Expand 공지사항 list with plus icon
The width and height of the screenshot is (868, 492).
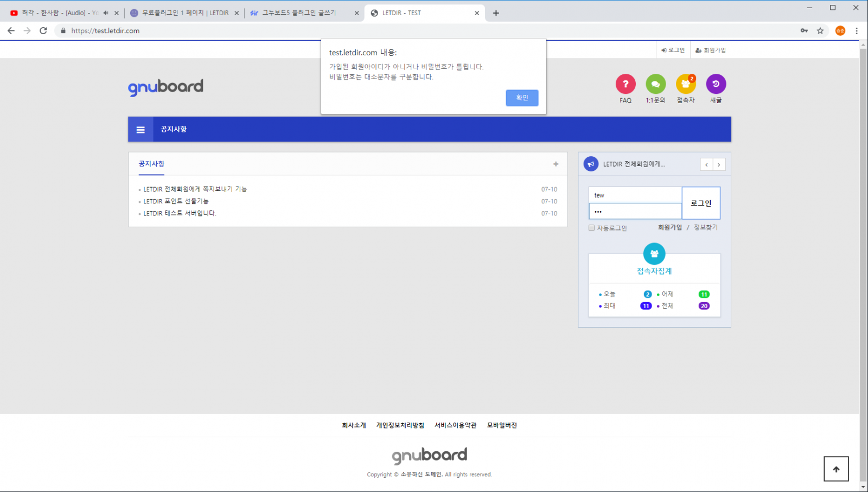556,164
